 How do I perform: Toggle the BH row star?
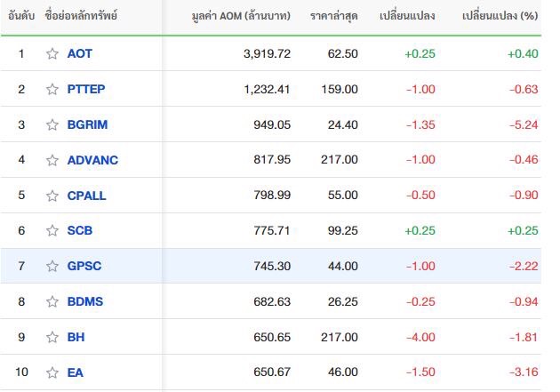coord(52,337)
